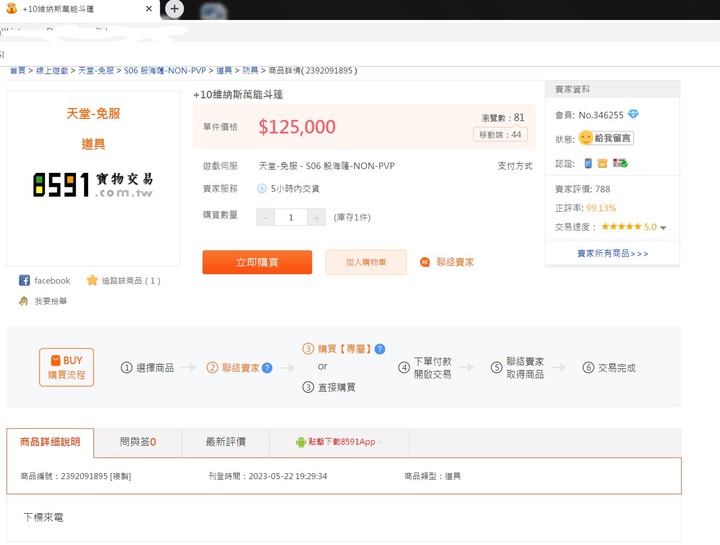The image size is (720, 545).
Task: Select the 商品詳細說明 tab
Action: 50,442
